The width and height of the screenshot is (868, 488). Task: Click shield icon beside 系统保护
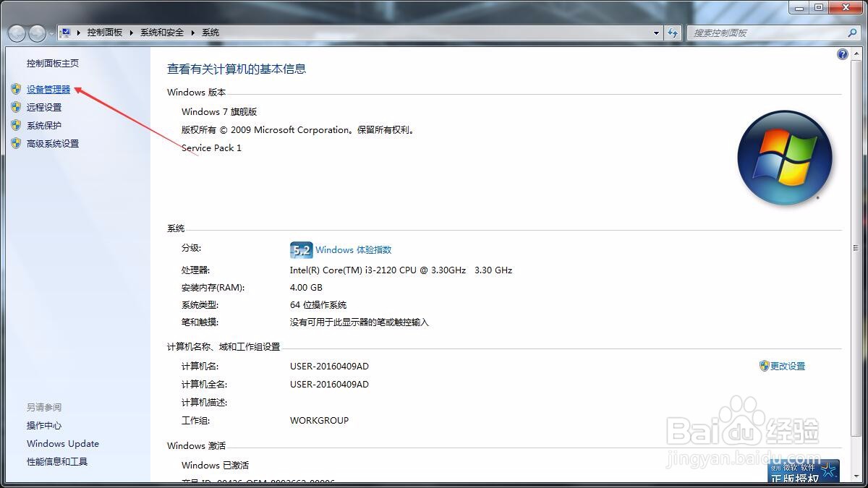16,125
